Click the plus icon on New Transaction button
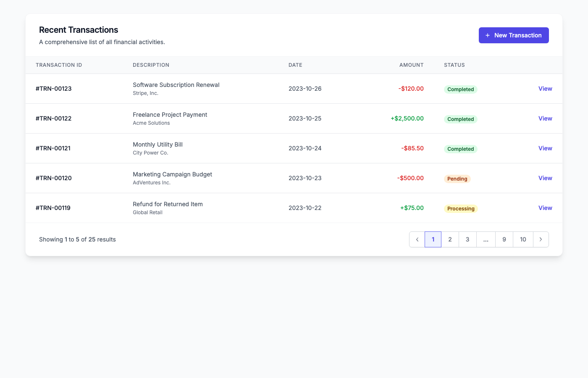The image size is (588, 378). (487, 35)
